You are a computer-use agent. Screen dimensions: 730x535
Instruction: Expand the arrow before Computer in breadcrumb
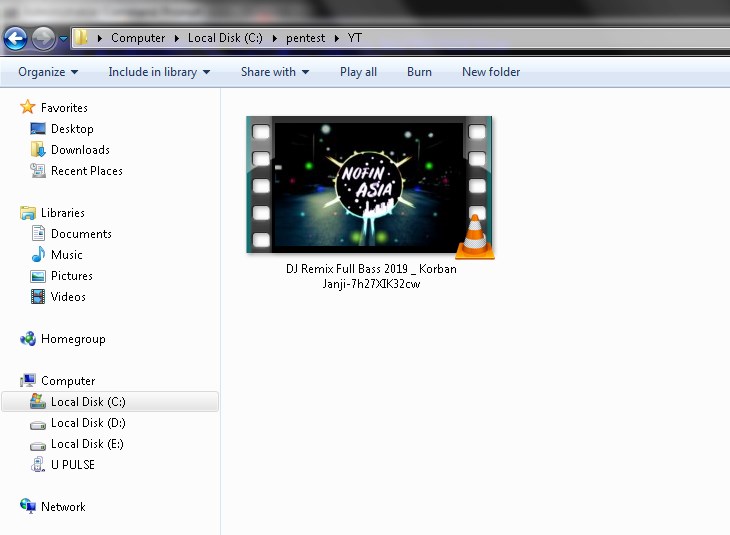100,38
